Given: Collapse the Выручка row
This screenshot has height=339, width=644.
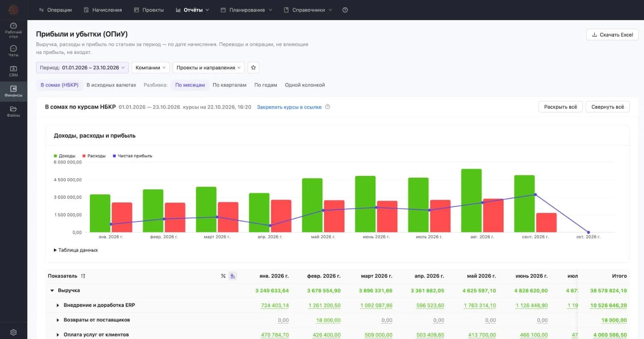Looking at the screenshot, I should (52, 291).
